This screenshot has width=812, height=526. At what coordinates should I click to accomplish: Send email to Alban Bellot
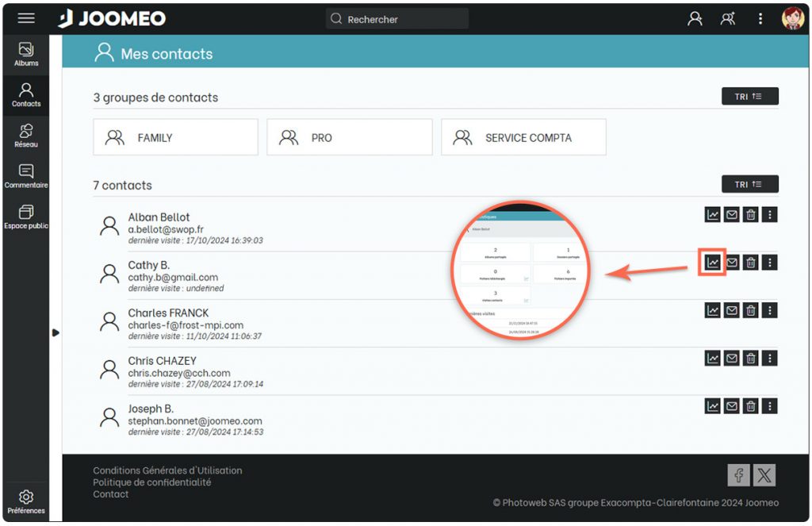[x=732, y=214]
